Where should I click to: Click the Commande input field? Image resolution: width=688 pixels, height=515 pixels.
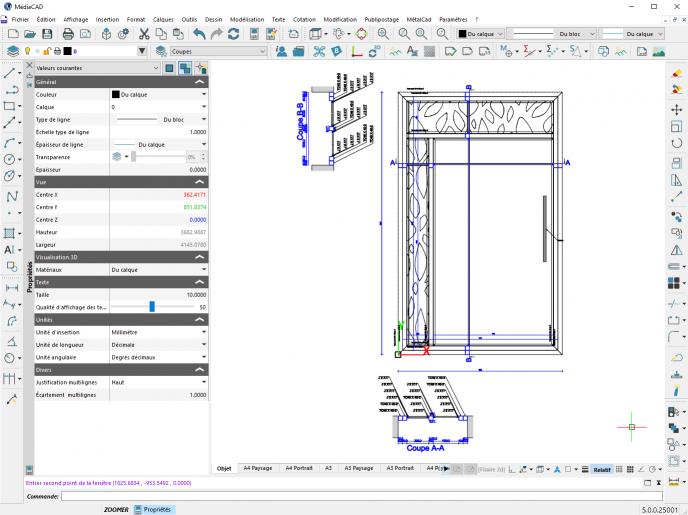(360, 495)
